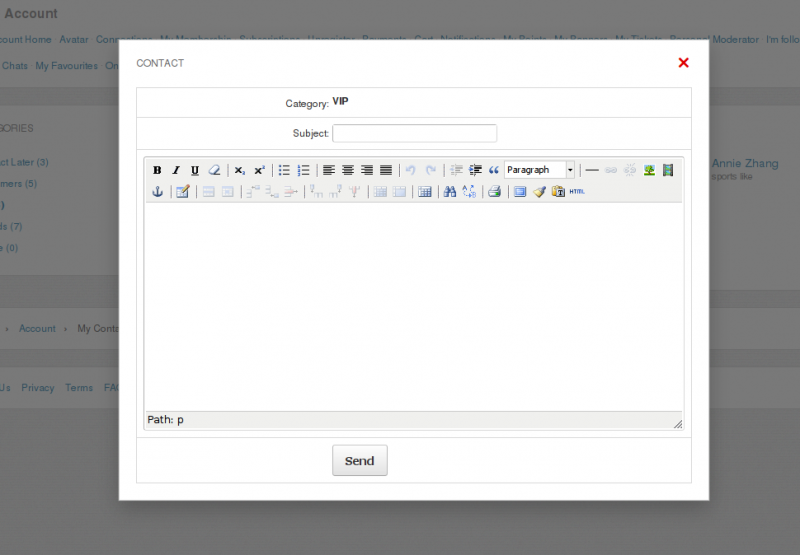Click the insert column before icon

(x=316, y=192)
